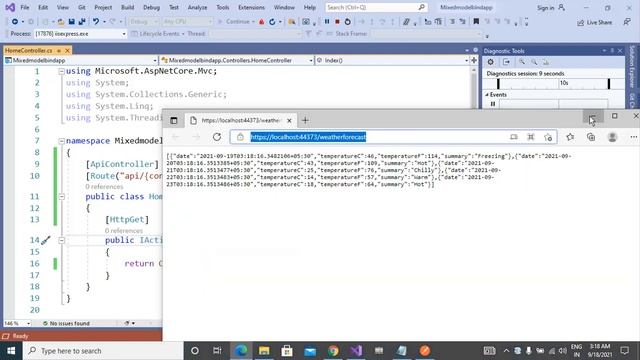This screenshot has height=360, width=640.
Task: Collapse the using directives block
Action: pyautogui.click(x=61, y=71)
